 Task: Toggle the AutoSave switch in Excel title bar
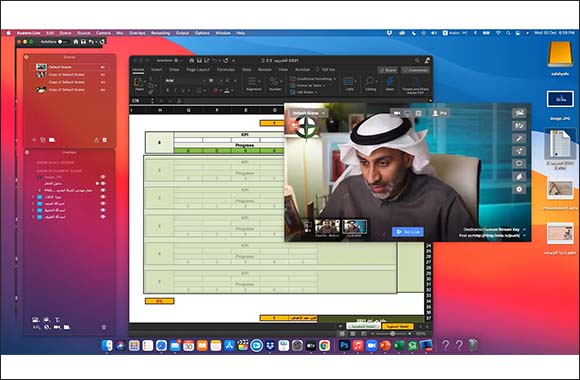pos(176,60)
